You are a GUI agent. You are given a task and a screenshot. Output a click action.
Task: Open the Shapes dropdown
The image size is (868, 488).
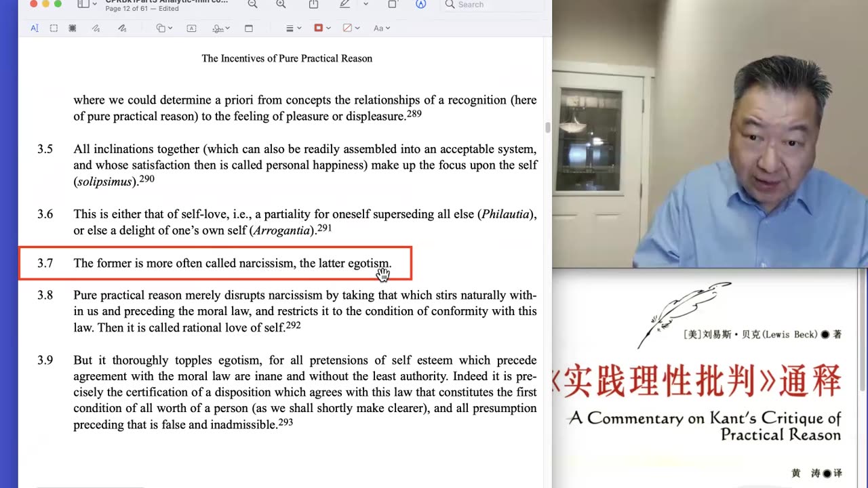coord(164,28)
